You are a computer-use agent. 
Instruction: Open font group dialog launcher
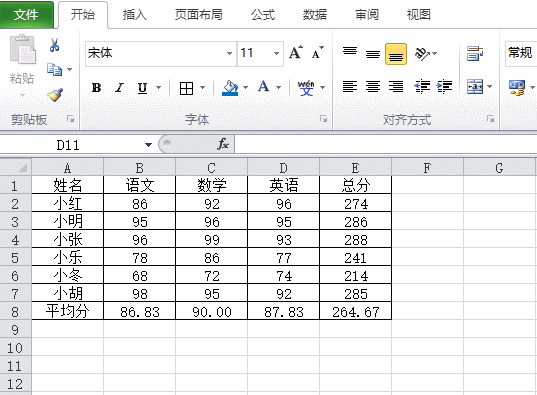(x=324, y=119)
